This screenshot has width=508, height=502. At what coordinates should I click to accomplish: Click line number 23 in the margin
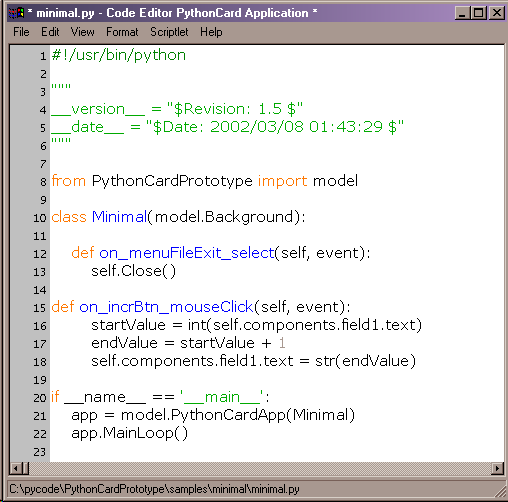(40, 452)
